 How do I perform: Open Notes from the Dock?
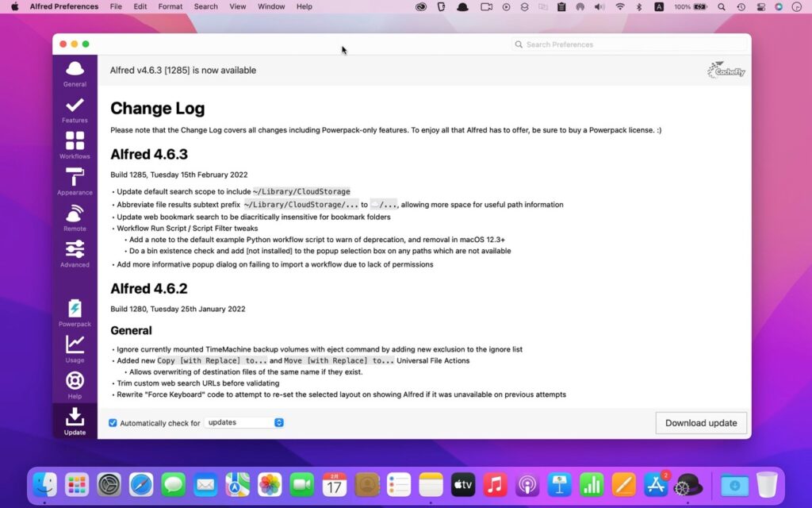[x=431, y=485]
